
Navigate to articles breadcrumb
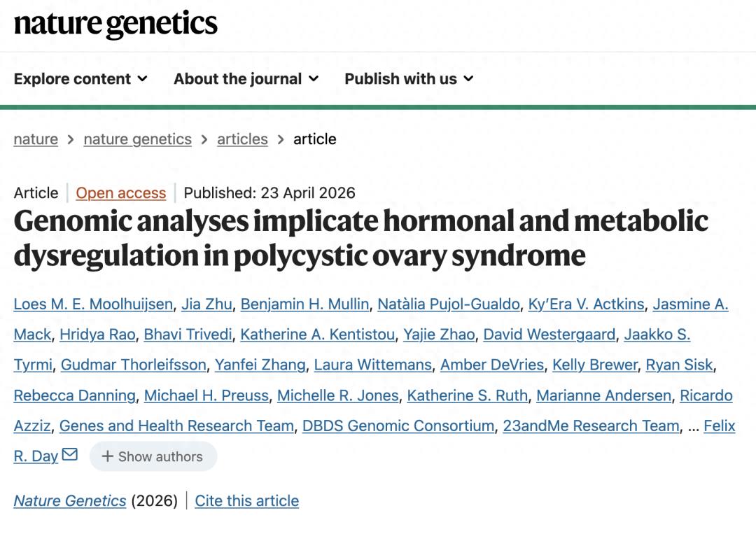tap(242, 139)
